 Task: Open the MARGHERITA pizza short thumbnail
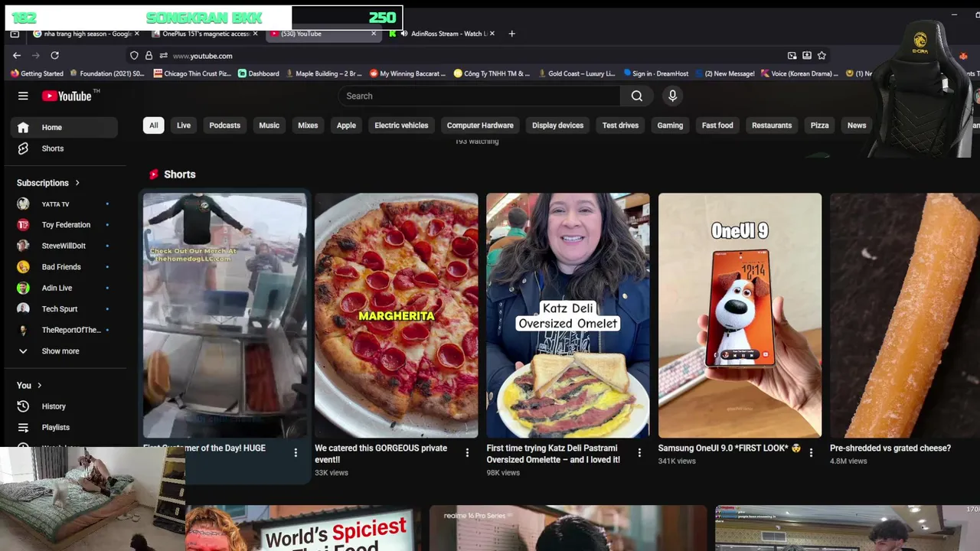pos(396,315)
